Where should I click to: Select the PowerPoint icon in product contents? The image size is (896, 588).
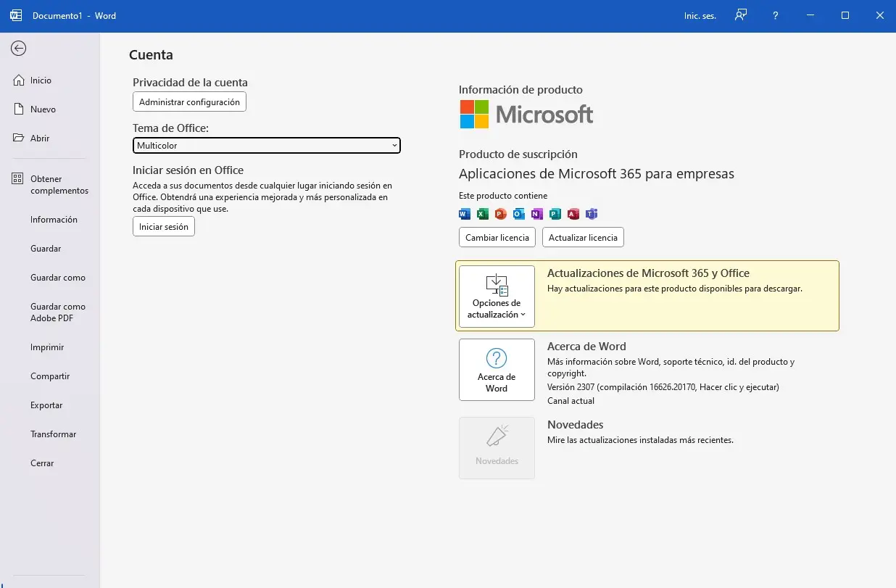500,214
